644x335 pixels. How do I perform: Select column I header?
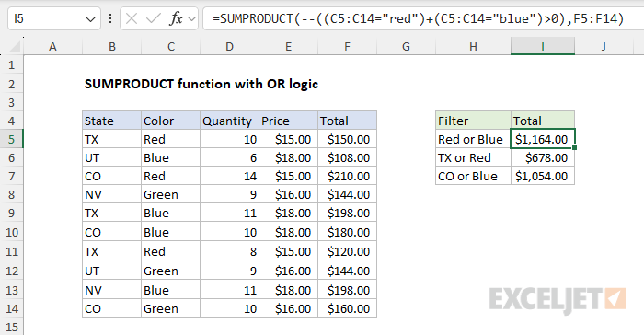(543, 46)
